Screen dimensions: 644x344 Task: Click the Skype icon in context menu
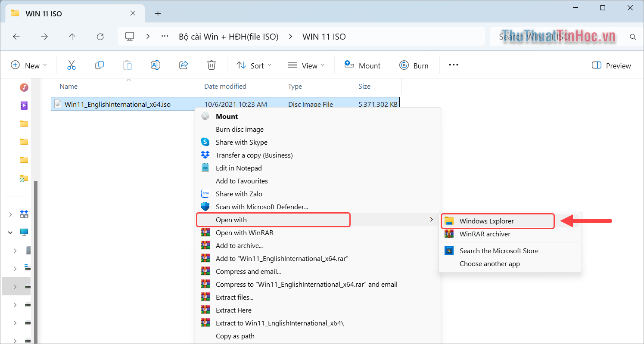(x=205, y=142)
